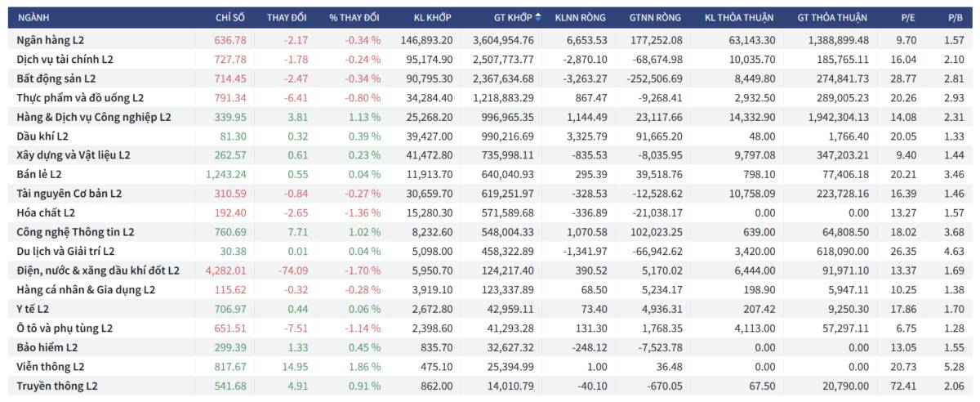Image resolution: width=980 pixels, height=402 pixels.
Task: Open the Ngân hàng L2 sector row
Action: (x=51, y=40)
